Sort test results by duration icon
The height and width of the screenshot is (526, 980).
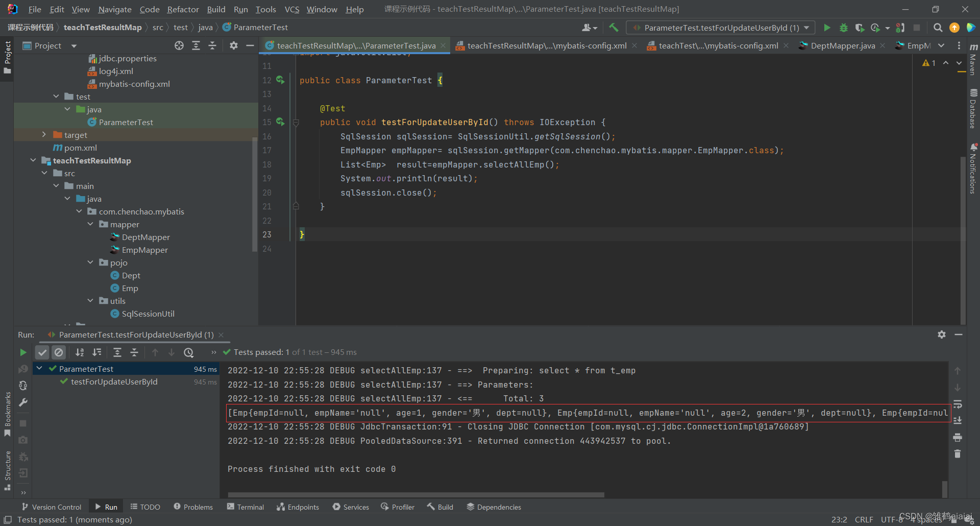[97, 352]
